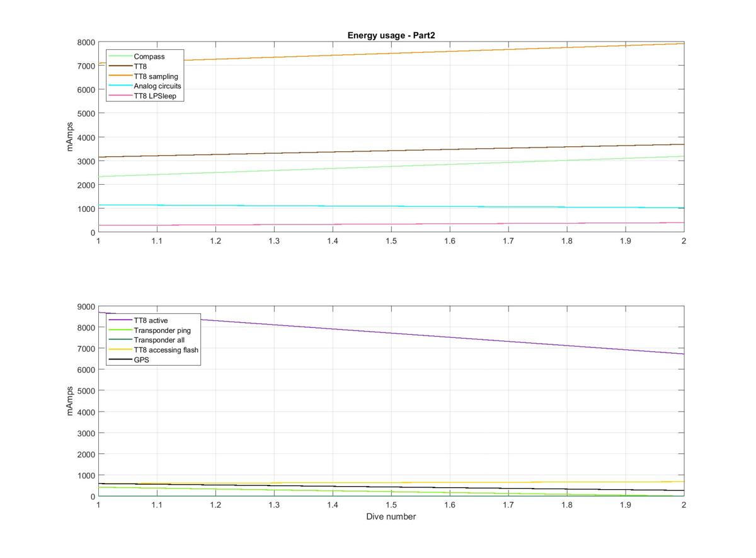756x558 pixels.
Task: Click the 4000 tick label on top plot
Action: pos(86,137)
